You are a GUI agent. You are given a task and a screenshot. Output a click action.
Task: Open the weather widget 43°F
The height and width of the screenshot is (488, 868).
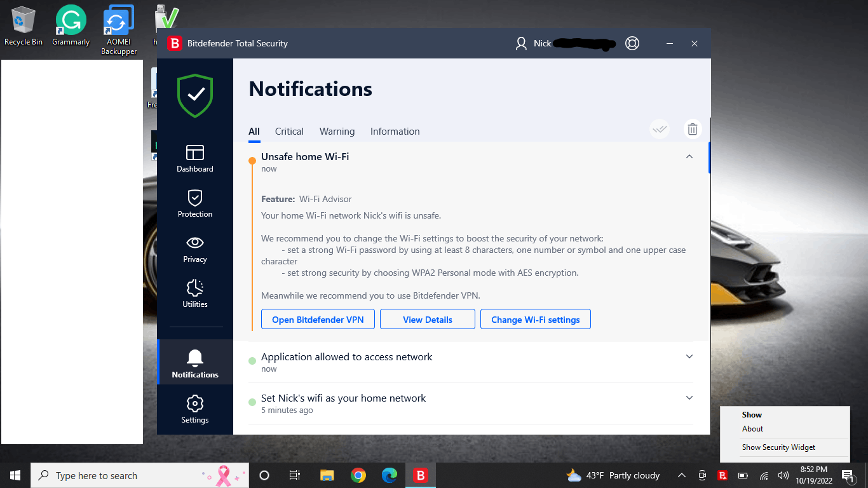tap(613, 475)
